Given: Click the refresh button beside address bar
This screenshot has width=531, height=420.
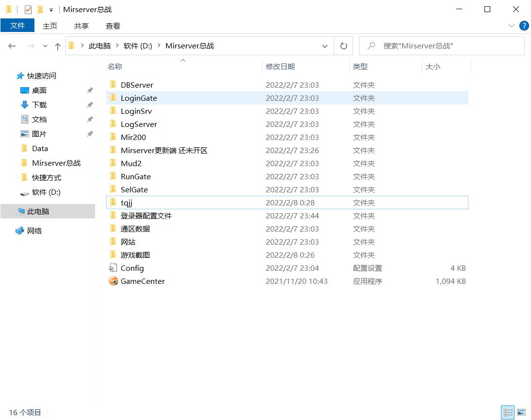Looking at the screenshot, I should tap(344, 46).
